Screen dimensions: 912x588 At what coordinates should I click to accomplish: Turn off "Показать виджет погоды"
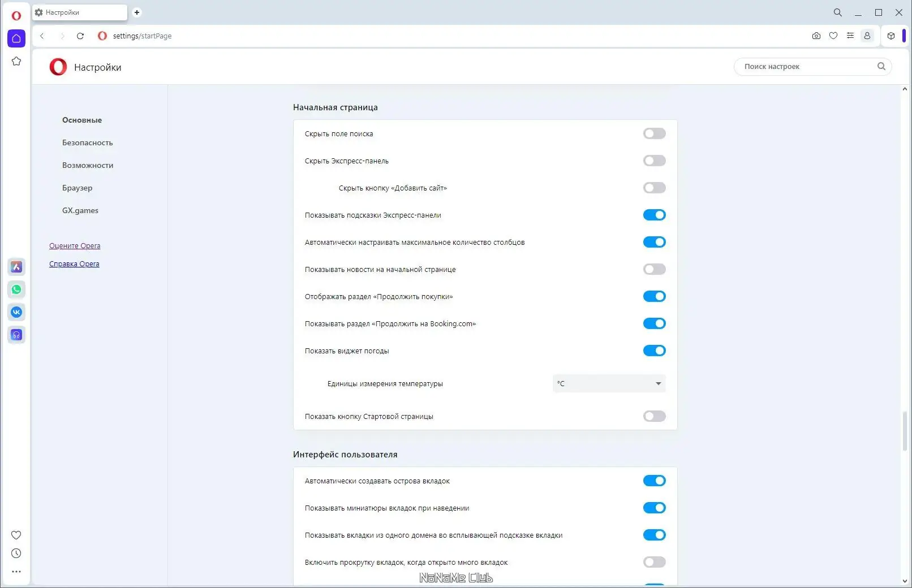pyautogui.click(x=654, y=351)
